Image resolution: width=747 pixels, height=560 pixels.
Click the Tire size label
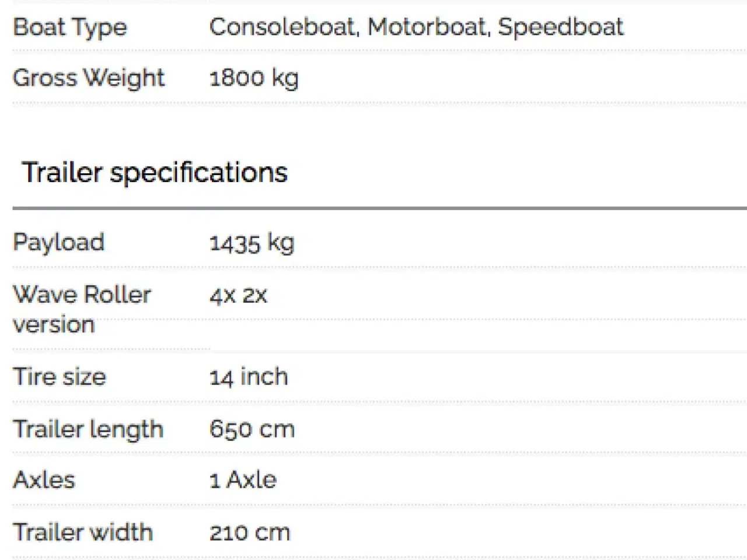[60, 377]
